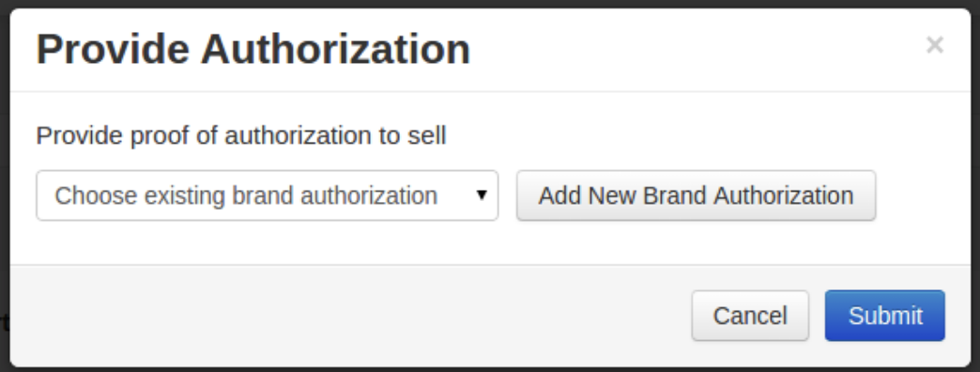Open the Choose existing brand authorization dropdown
This screenshot has height=372, width=980.
(x=267, y=195)
